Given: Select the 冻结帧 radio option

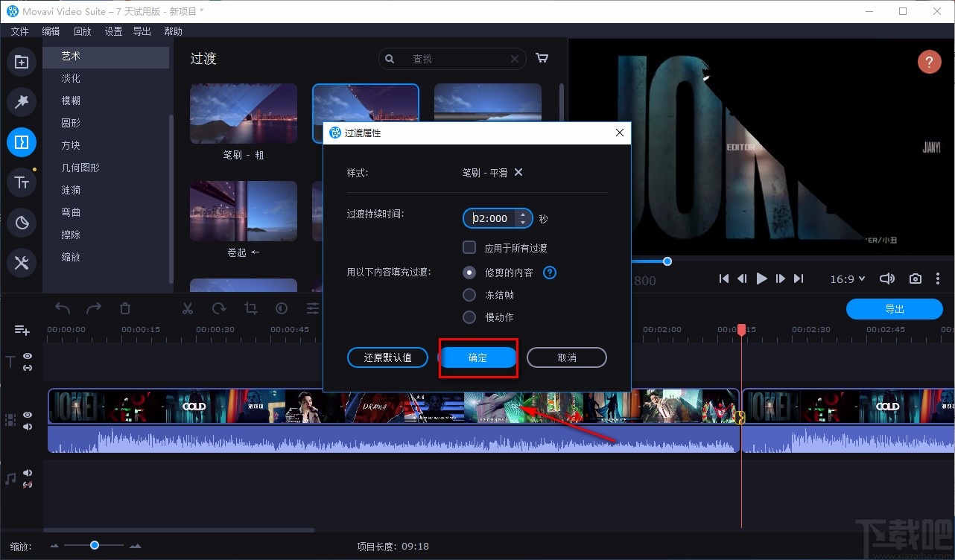Looking at the screenshot, I should coord(469,295).
